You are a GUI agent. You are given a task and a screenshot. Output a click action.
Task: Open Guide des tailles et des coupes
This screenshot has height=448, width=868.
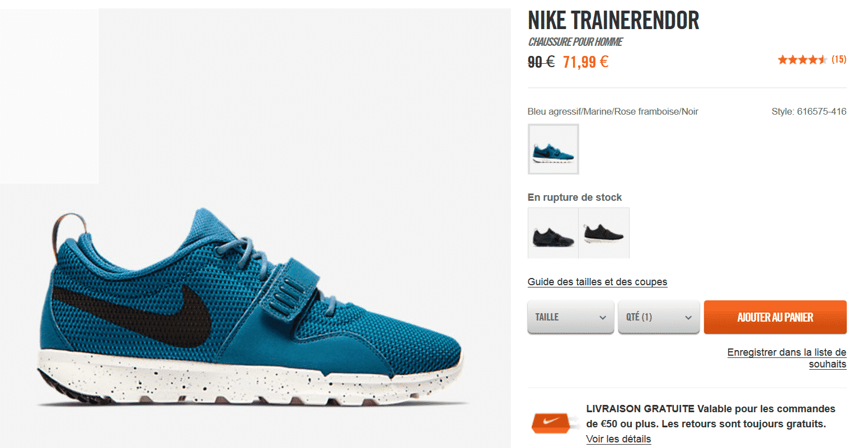[x=597, y=282]
